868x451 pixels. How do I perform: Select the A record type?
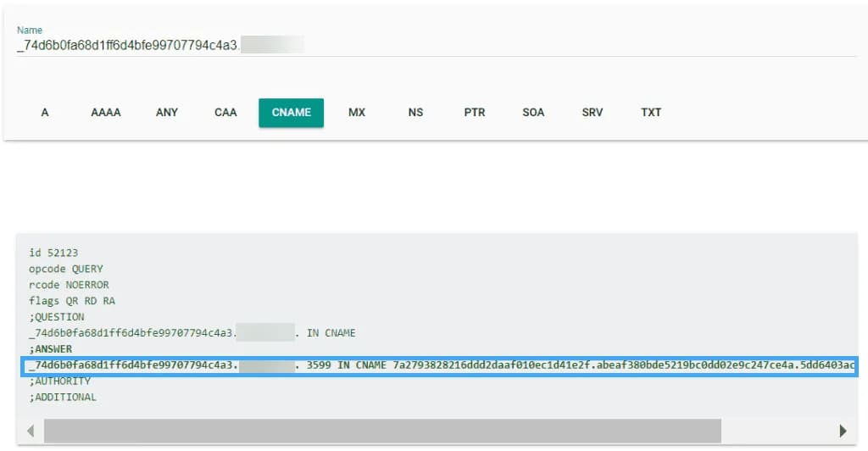[45, 112]
